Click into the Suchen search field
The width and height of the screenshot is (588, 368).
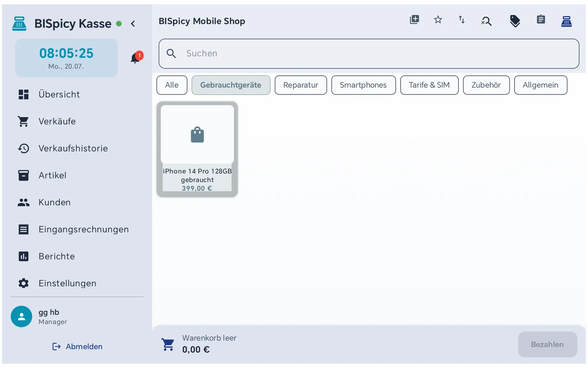[x=369, y=53]
